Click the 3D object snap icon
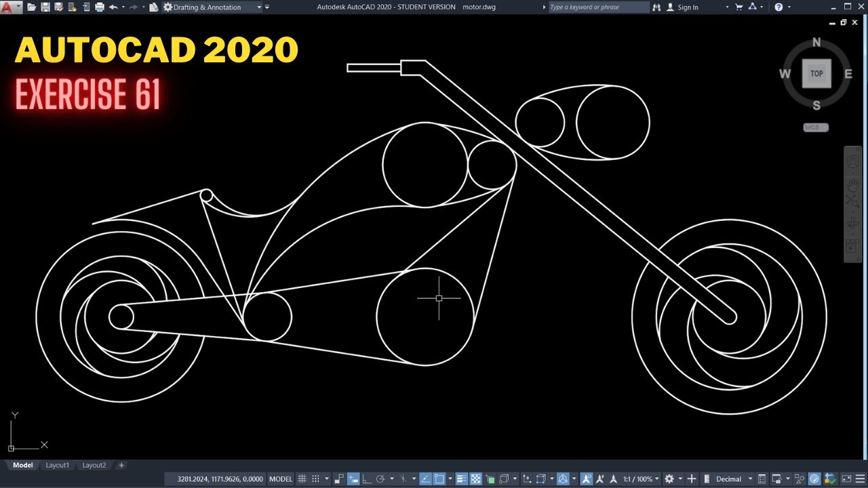 pos(503,479)
